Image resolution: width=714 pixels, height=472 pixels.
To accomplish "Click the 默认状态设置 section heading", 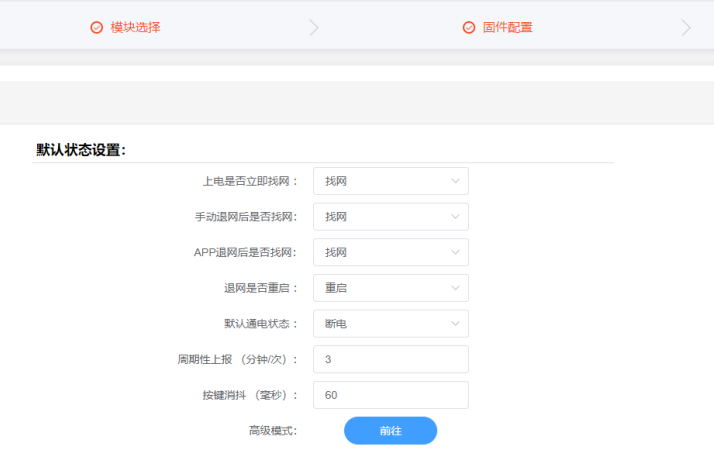I will [x=81, y=150].
